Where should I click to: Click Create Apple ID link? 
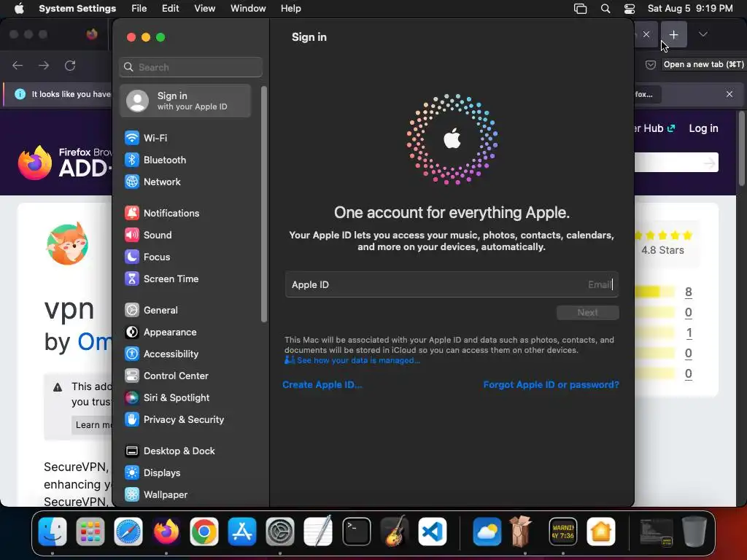(322, 385)
